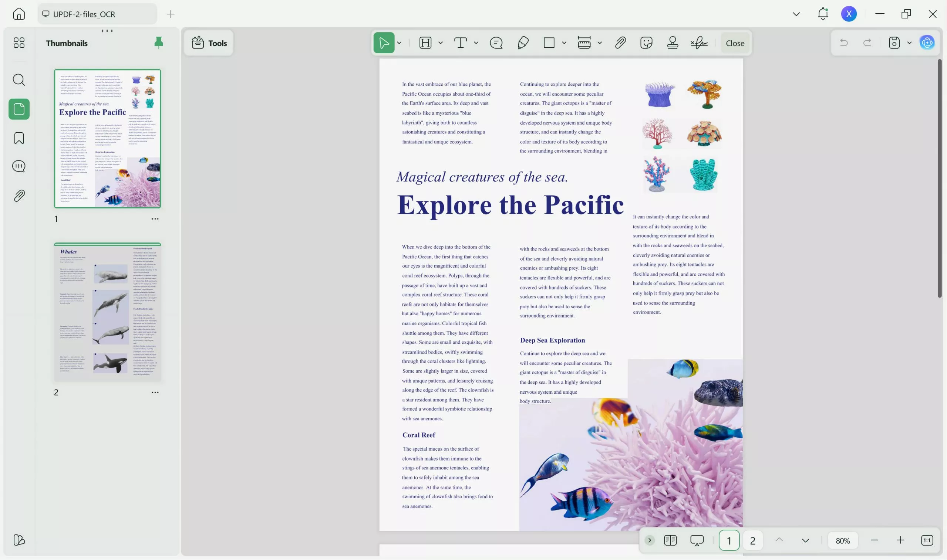Open the Bookmarks panel
Image resolution: width=947 pixels, height=560 pixels.
18,138
